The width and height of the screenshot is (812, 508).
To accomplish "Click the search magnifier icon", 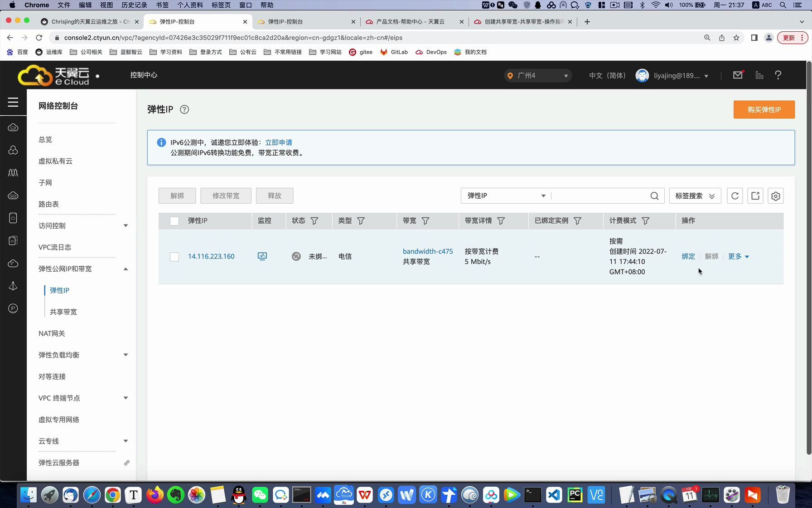I will point(654,195).
